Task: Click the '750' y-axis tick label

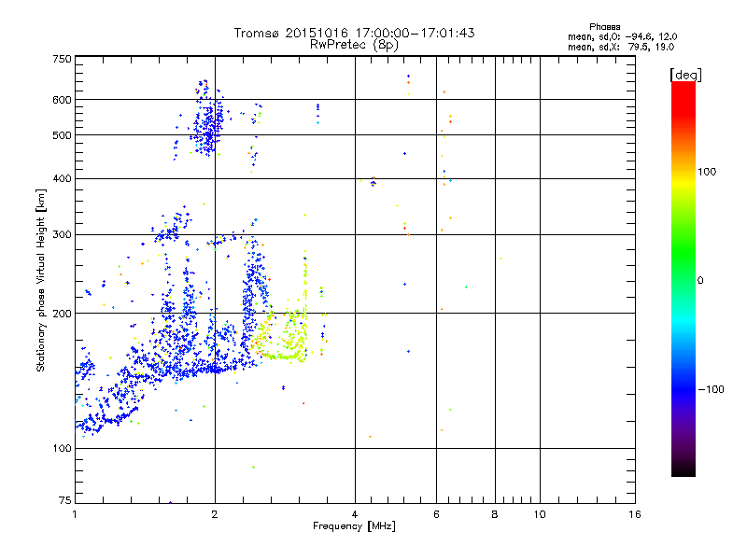Action: [x=62, y=59]
